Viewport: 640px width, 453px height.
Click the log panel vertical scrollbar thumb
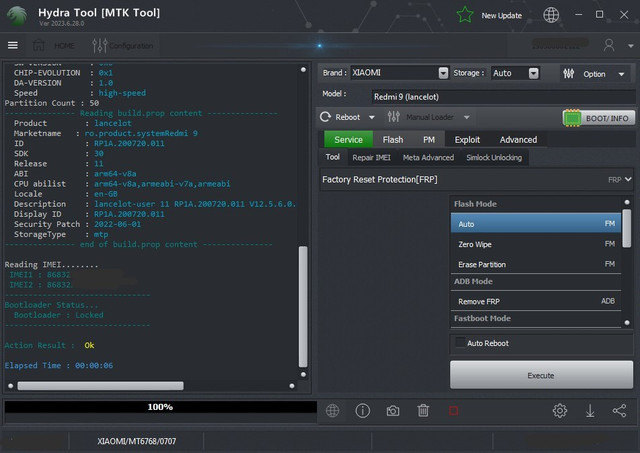[x=303, y=306]
